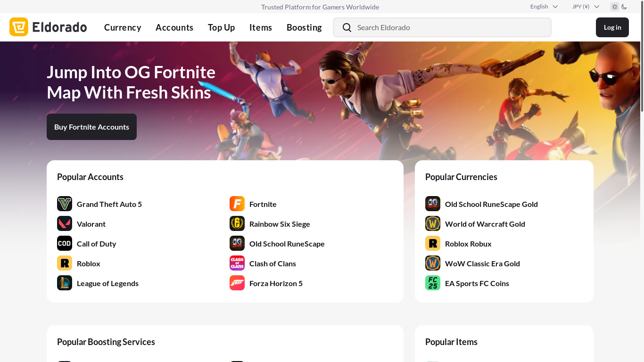Open the Top Up menu
644x362 pixels.
point(221,27)
